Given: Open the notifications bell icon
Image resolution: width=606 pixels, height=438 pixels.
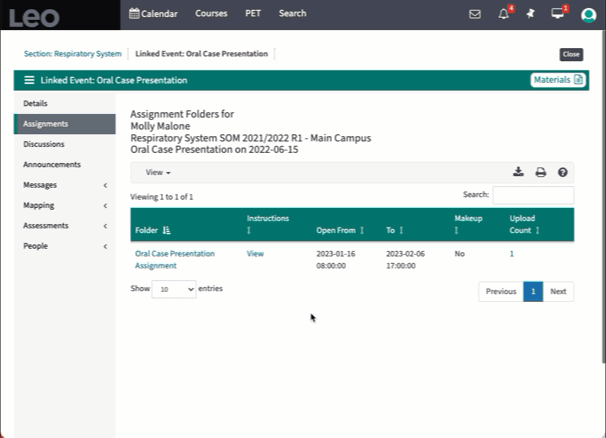Looking at the screenshot, I should (x=503, y=14).
